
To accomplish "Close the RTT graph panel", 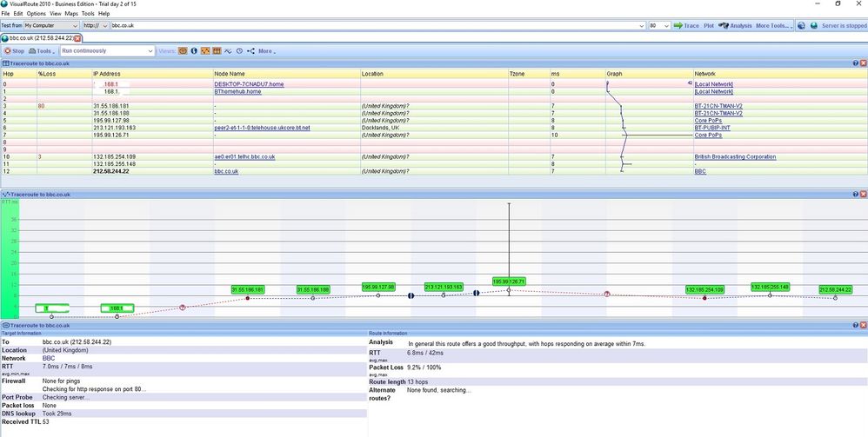I will (x=863, y=194).
